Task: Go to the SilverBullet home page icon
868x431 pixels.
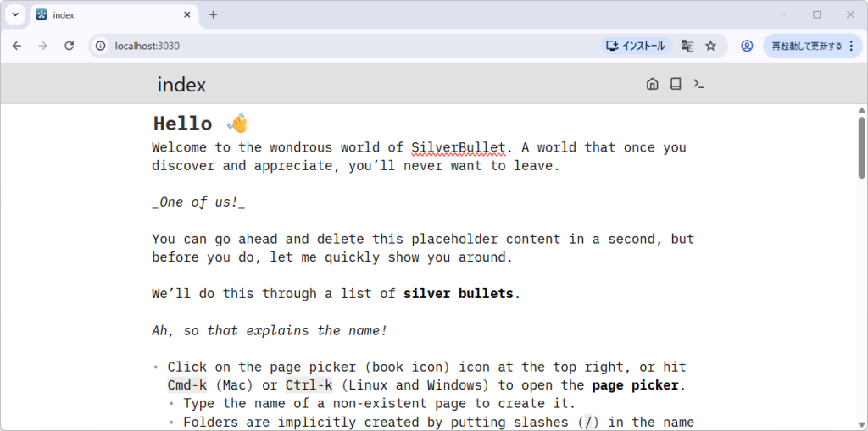Action: (x=652, y=84)
